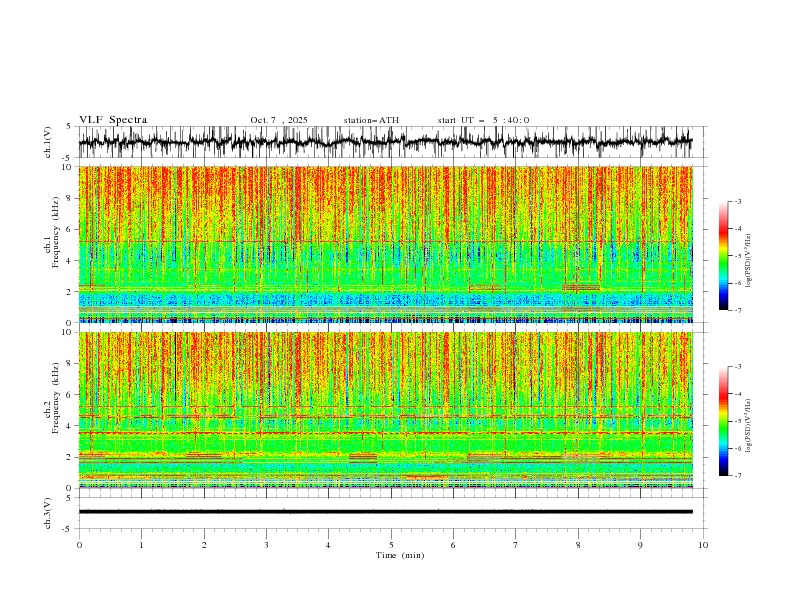The width and height of the screenshot is (792, 612).
Task: Click the "5" tick on Time axis
Action: tap(391, 545)
